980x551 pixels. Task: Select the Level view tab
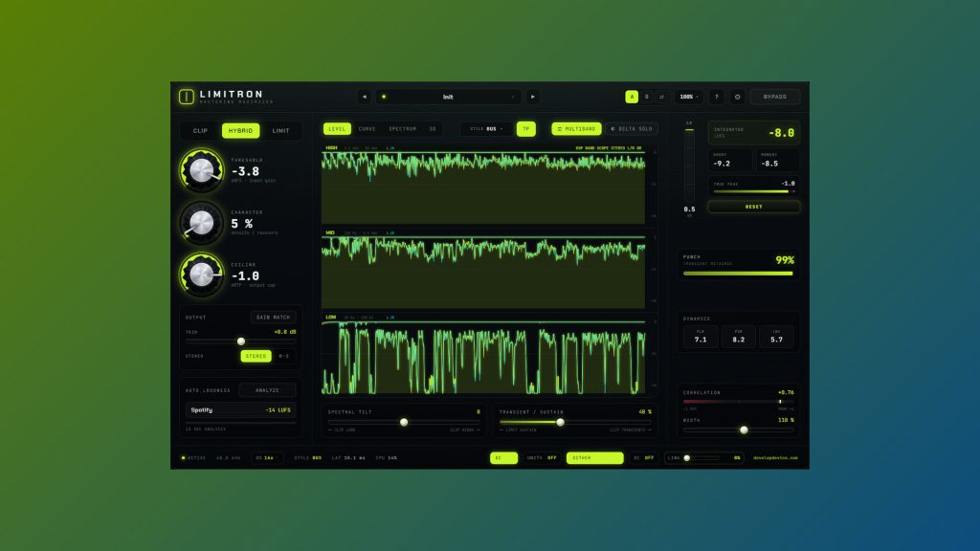click(337, 129)
